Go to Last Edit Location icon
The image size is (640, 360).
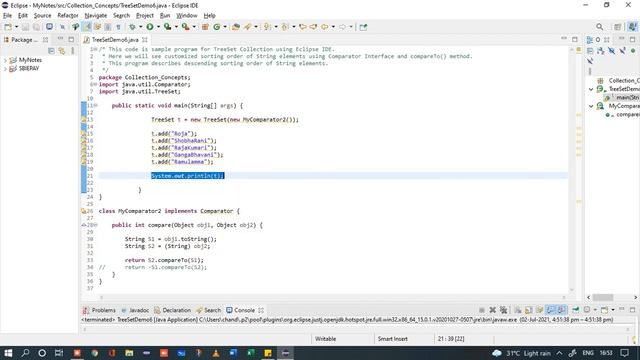pyautogui.click(x=302, y=27)
